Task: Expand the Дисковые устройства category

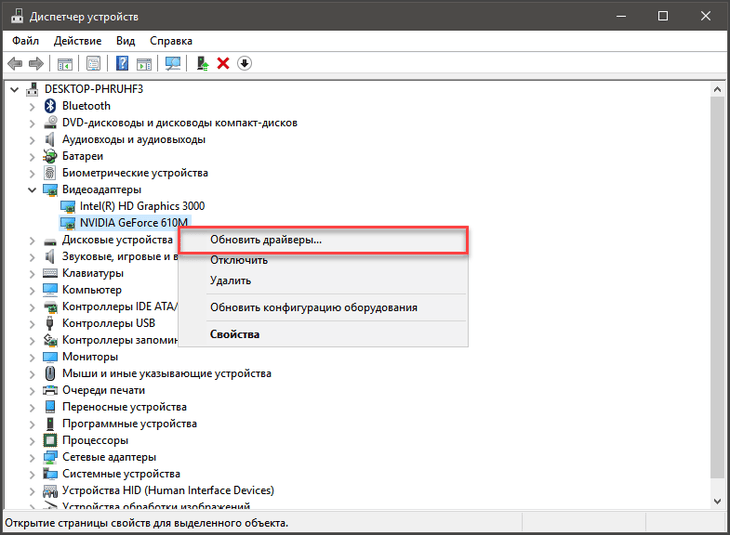Action: (32, 240)
